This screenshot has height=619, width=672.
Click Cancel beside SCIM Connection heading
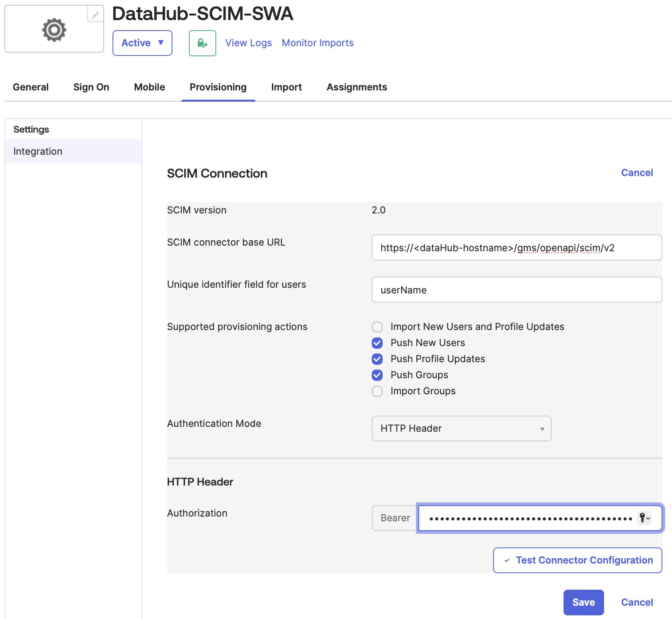[637, 173]
